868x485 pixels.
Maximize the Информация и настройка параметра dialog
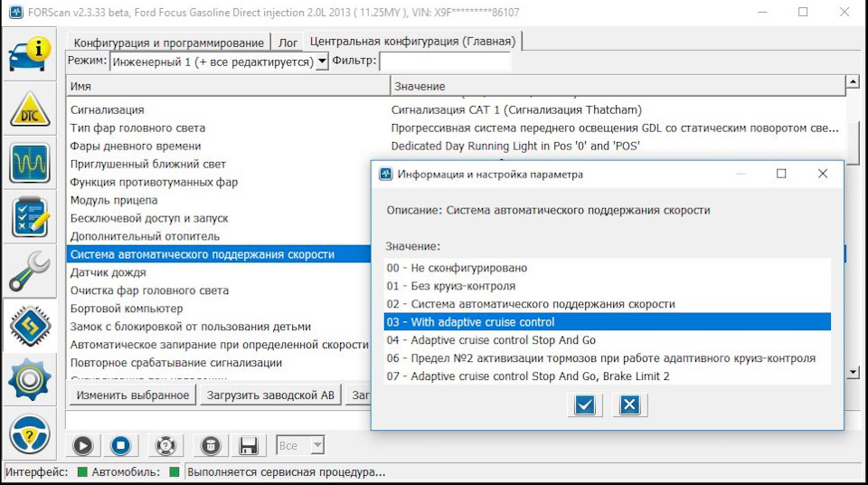(x=781, y=174)
